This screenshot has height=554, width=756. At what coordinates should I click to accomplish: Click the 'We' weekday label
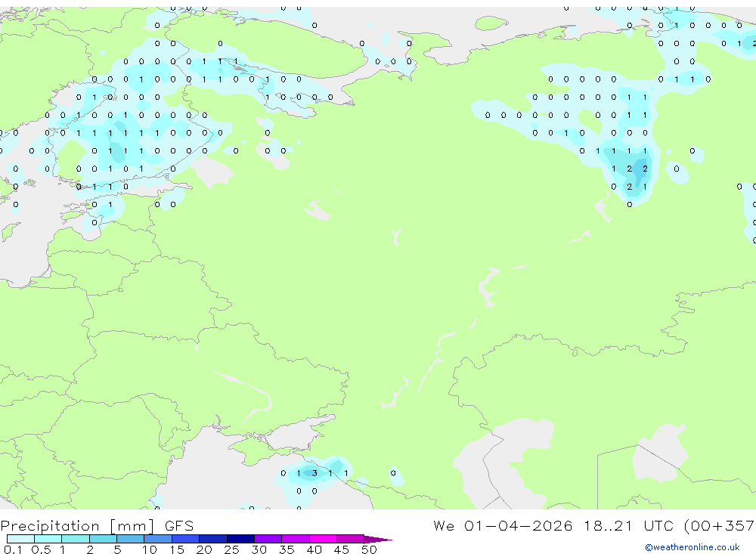pyautogui.click(x=444, y=526)
